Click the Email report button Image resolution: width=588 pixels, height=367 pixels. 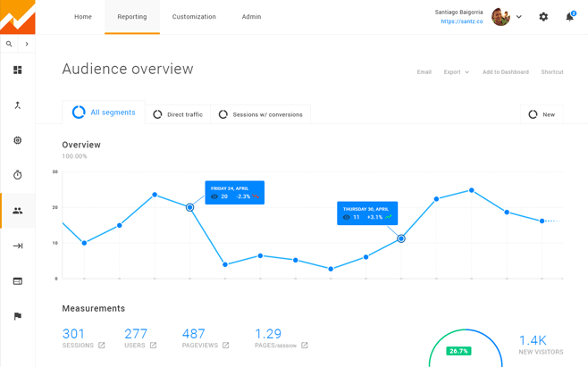(424, 72)
